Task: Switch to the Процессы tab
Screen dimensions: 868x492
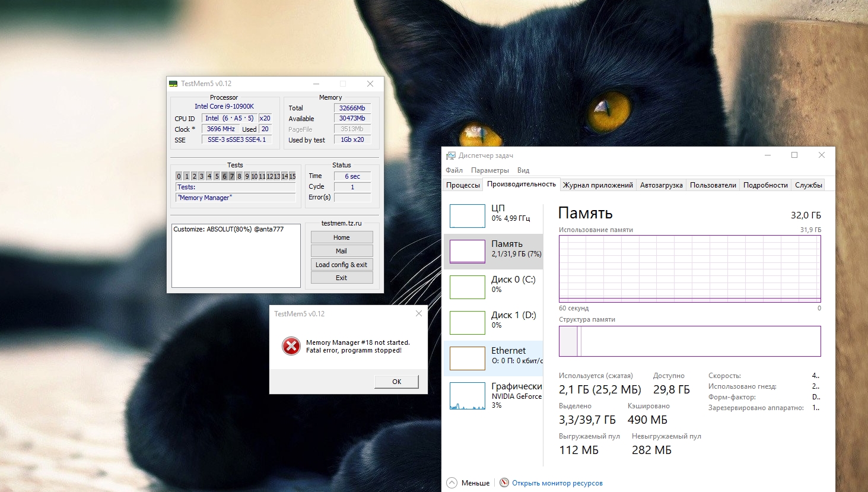Action: point(463,185)
